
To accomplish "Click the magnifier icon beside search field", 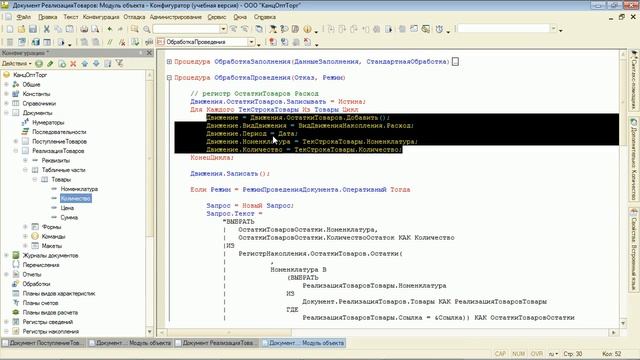I will (147, 29).
